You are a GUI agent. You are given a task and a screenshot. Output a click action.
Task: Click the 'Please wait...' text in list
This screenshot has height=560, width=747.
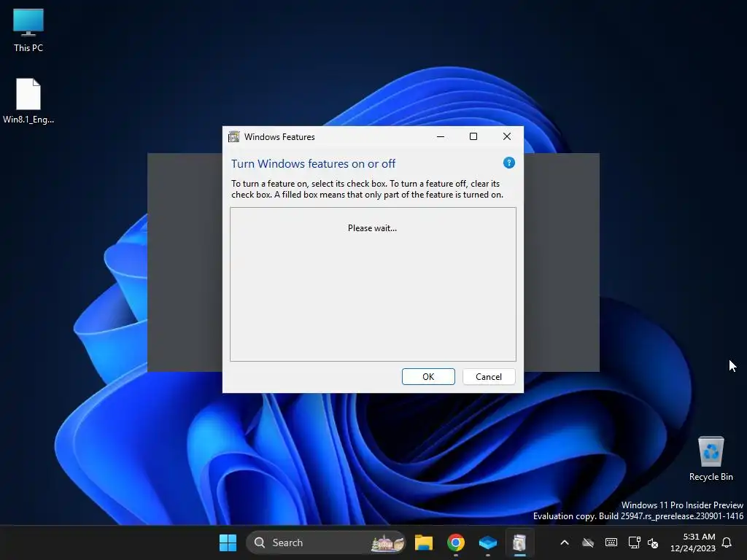point(372,228)
